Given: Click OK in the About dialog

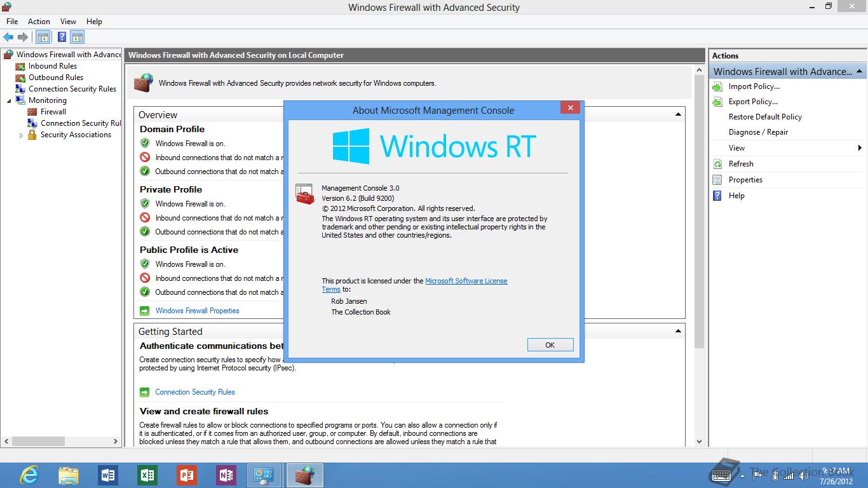Looking at the screenshot, I should coord(550,345).
